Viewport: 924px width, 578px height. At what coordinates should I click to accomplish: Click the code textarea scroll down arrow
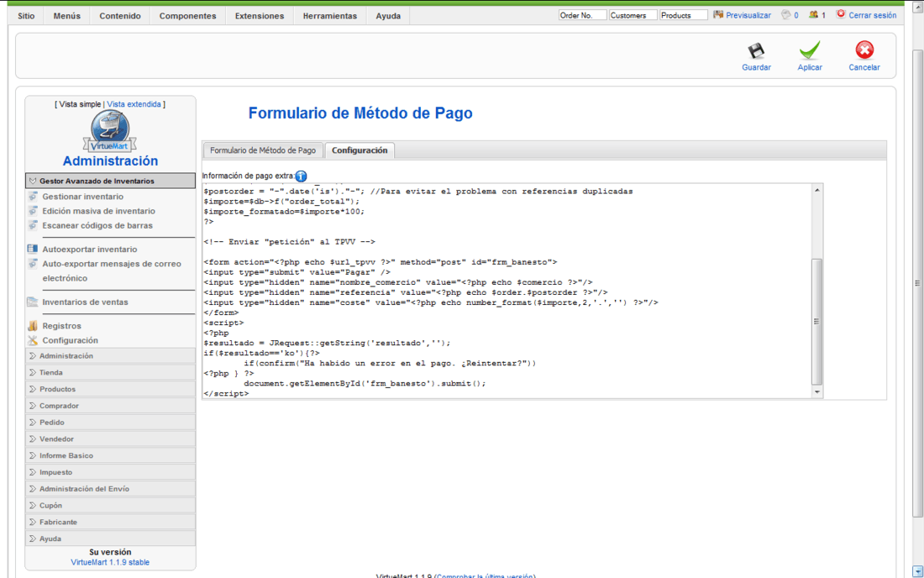point(816,391)
